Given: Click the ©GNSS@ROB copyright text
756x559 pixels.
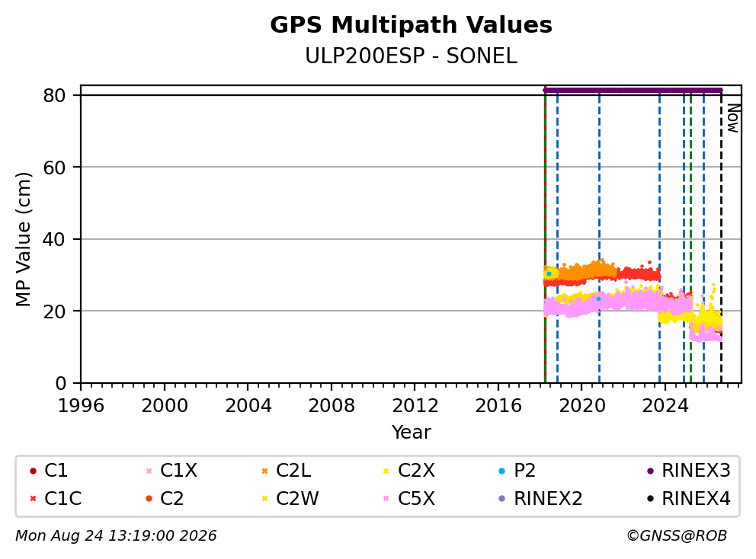Looking at the screenshot, I should coord(677,536).
